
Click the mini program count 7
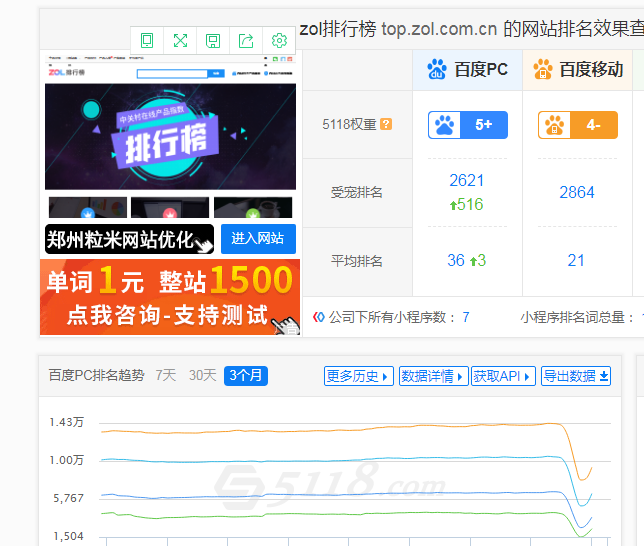[x=466, y=317]
